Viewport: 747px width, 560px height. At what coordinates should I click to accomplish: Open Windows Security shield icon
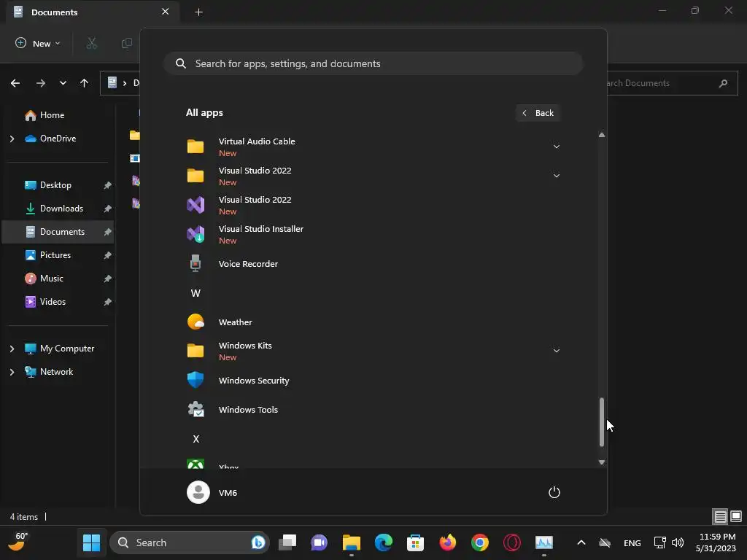point(196,380)
